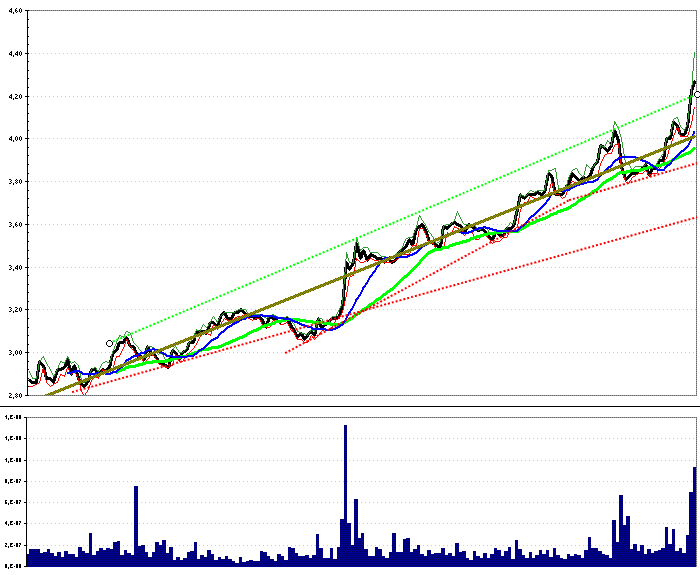The height and width of the screenshot is (575, 700).
Task: Click the 0,E+00 volume axis label
Action: (x=12, y=566)
